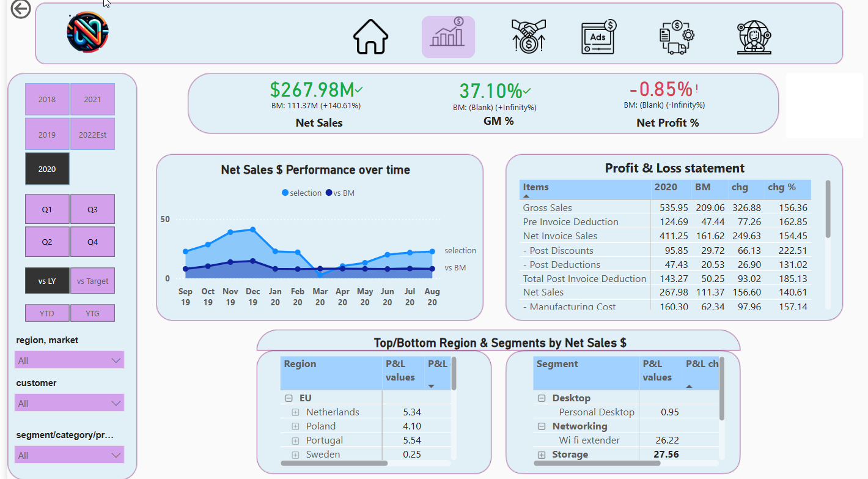The height and width of the screenshot is (479, 868).
Task: Collapse the Desktop segment group
Action: pos(541,398)
